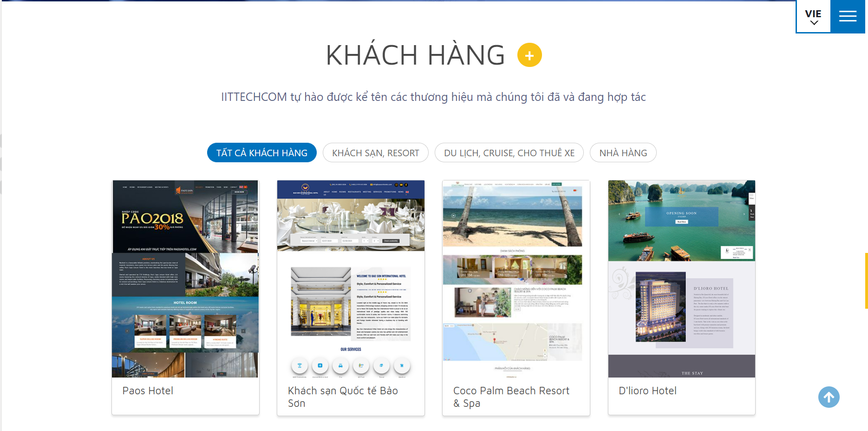The height and width of the screenshot is (431, 868).
Task: Select DU LỊCH, CRUISE, CHO THUÊ XE filter
Action: pos(509,153)
